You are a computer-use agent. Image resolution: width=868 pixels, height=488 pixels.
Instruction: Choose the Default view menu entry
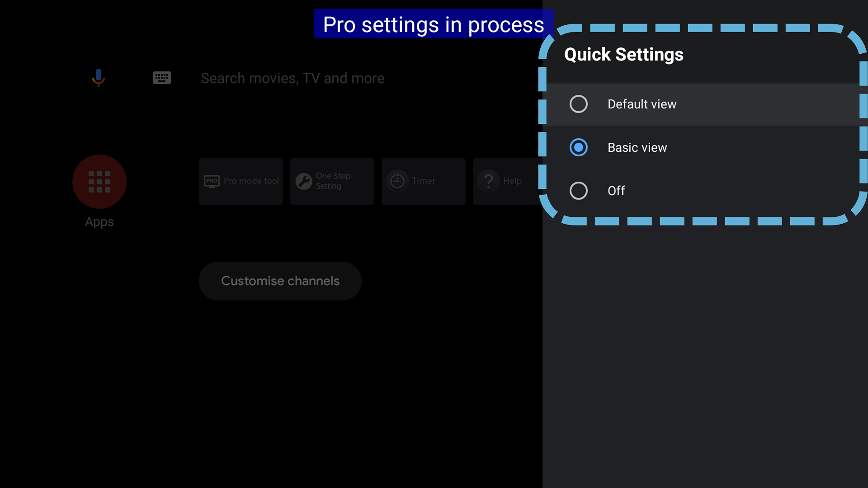click(642, 104)
